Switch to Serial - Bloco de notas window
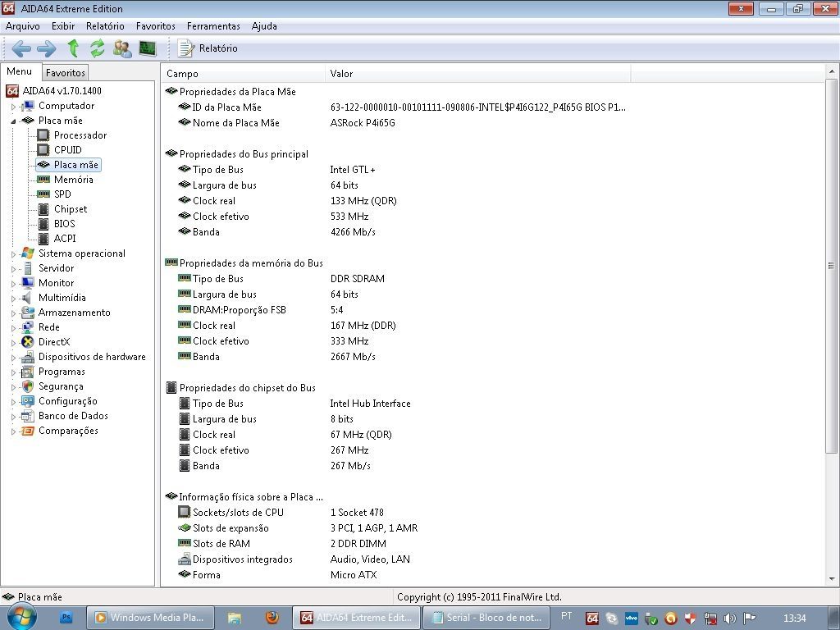 coord(486,618)
